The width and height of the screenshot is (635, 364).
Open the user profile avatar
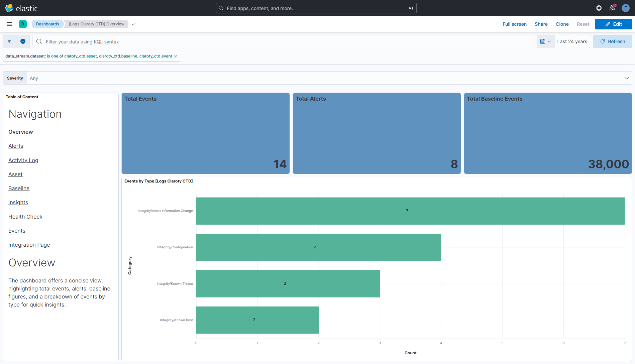[625, 8]
